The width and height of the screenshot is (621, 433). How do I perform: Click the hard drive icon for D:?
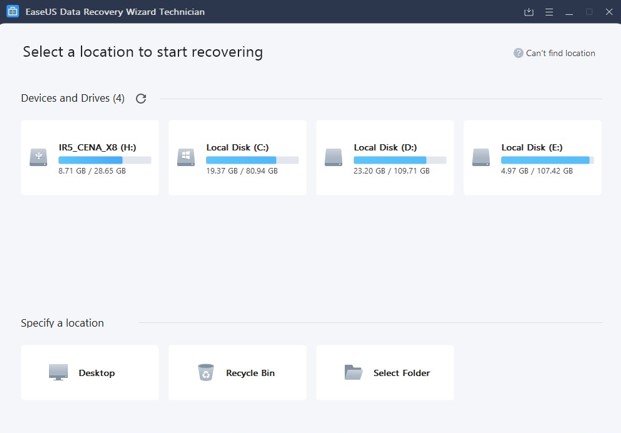[x=333, y=157]
